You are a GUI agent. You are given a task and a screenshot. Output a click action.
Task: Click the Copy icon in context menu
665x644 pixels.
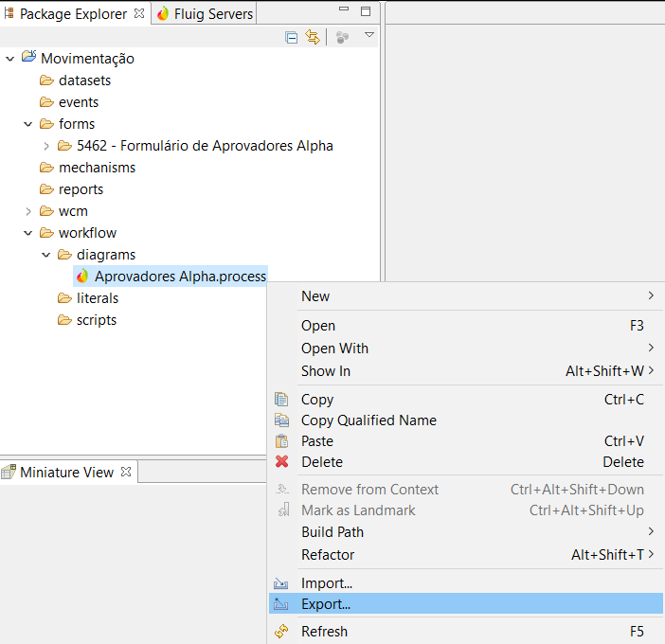(281, 400)
